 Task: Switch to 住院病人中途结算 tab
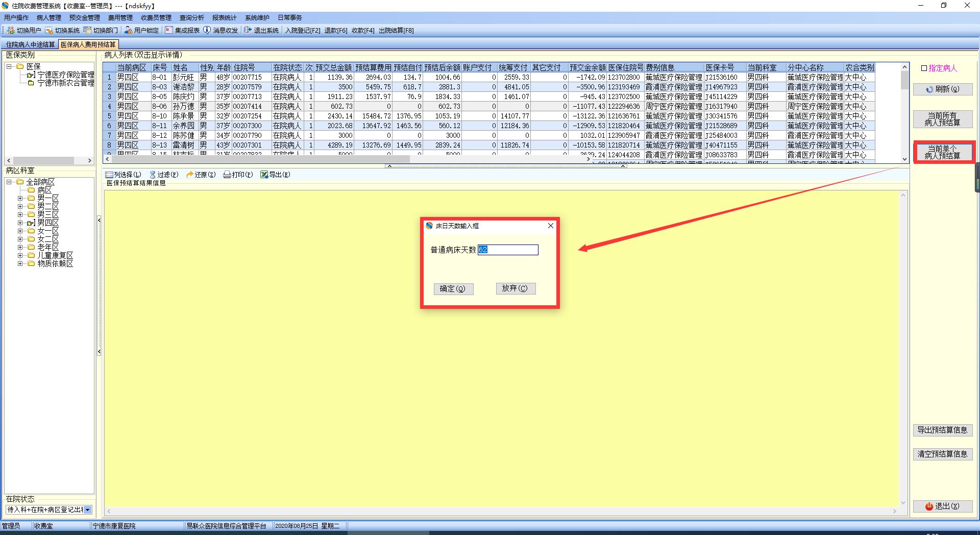click(30, 45)
